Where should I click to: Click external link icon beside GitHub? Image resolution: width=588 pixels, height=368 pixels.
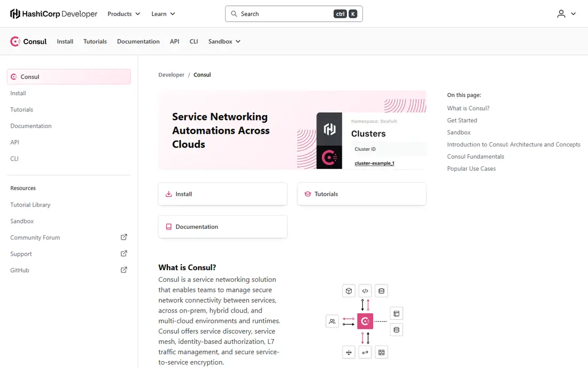124,270
